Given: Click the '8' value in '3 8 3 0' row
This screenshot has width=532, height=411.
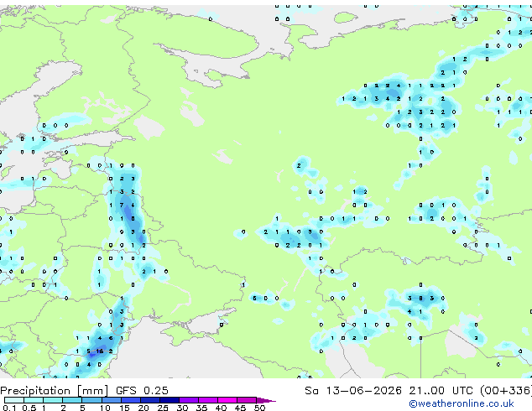Looking at the screenshot, I should (420, 299).
